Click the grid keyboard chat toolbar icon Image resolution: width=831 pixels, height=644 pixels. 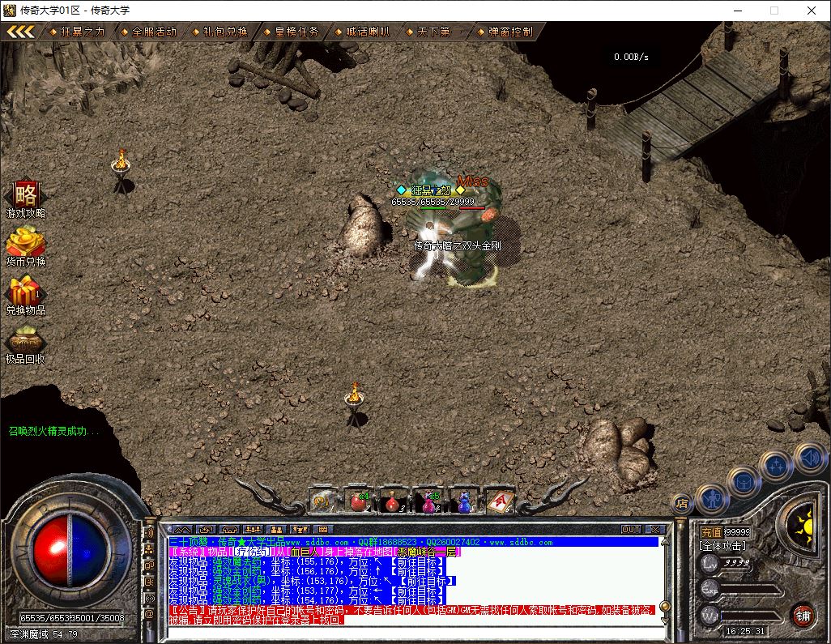323,530
